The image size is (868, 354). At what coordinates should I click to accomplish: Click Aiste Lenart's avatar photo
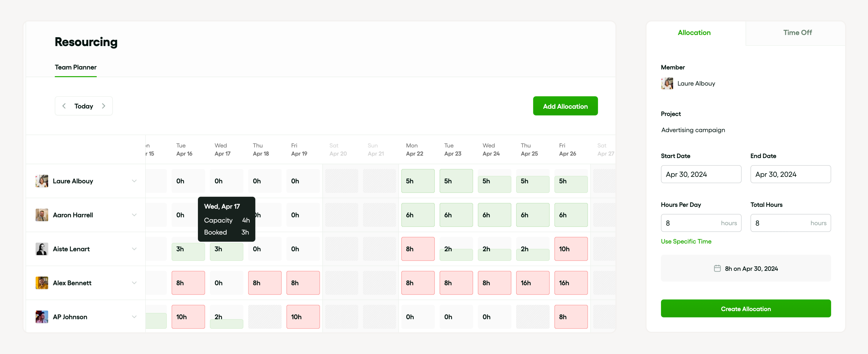[x=42, y=249]
